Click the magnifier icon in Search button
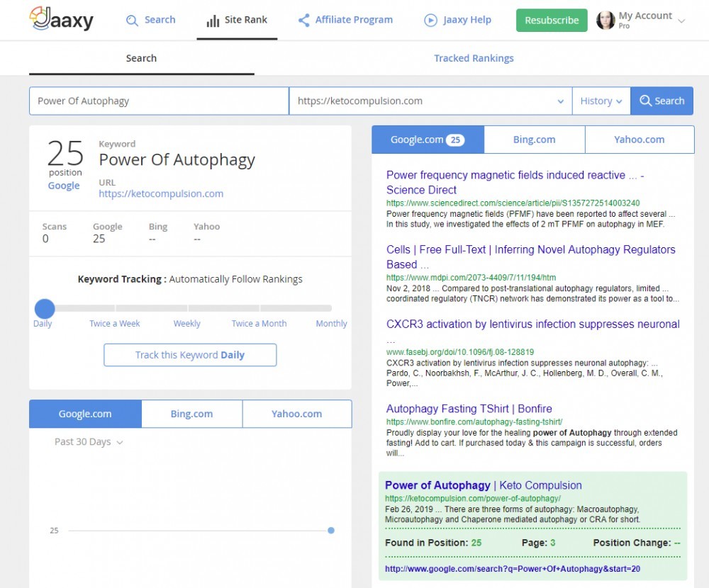This screenshot has width=709, height=588. [x=645, y=101]
